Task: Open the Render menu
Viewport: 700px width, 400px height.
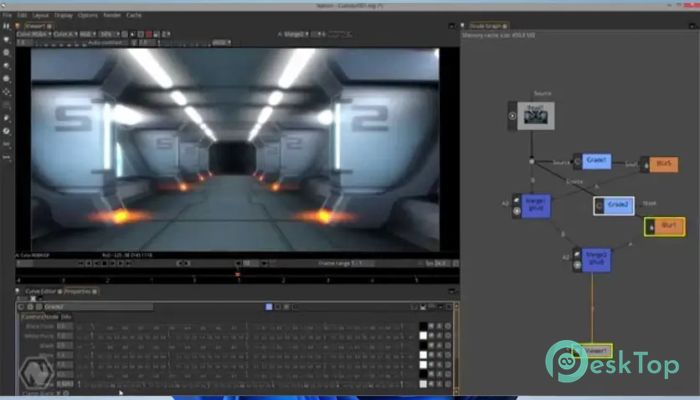Action: tap(112, 15)
